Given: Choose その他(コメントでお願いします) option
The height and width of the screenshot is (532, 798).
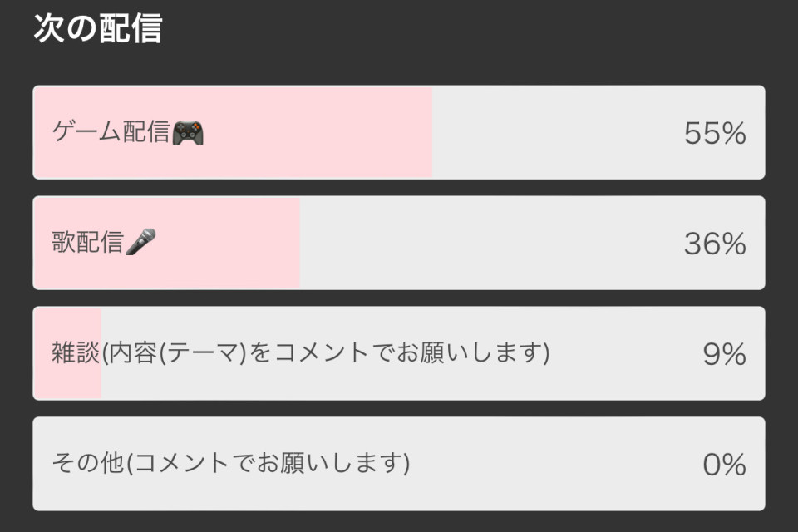Looking at the screenshot, I should (x=399, y=464).
